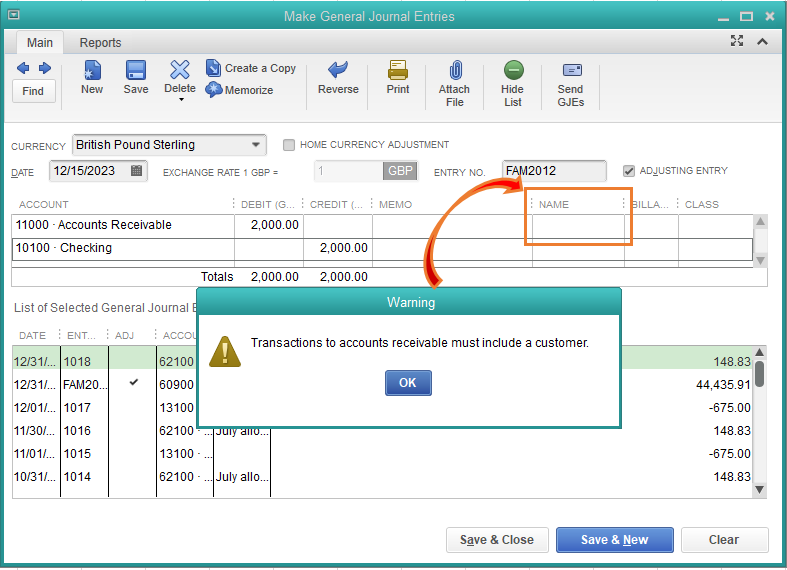Toggle the Adjusting Entry checkbox

point(629,171)
